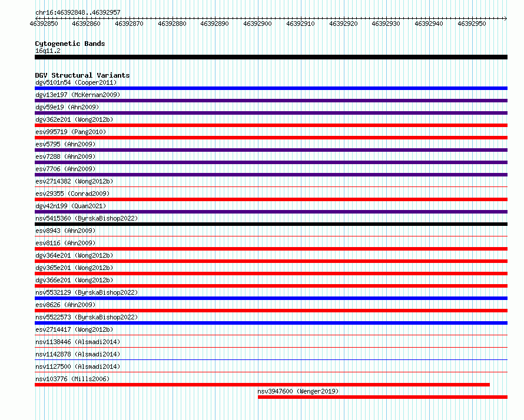Select the blue bar under nsv5532129

coord(271,298)
